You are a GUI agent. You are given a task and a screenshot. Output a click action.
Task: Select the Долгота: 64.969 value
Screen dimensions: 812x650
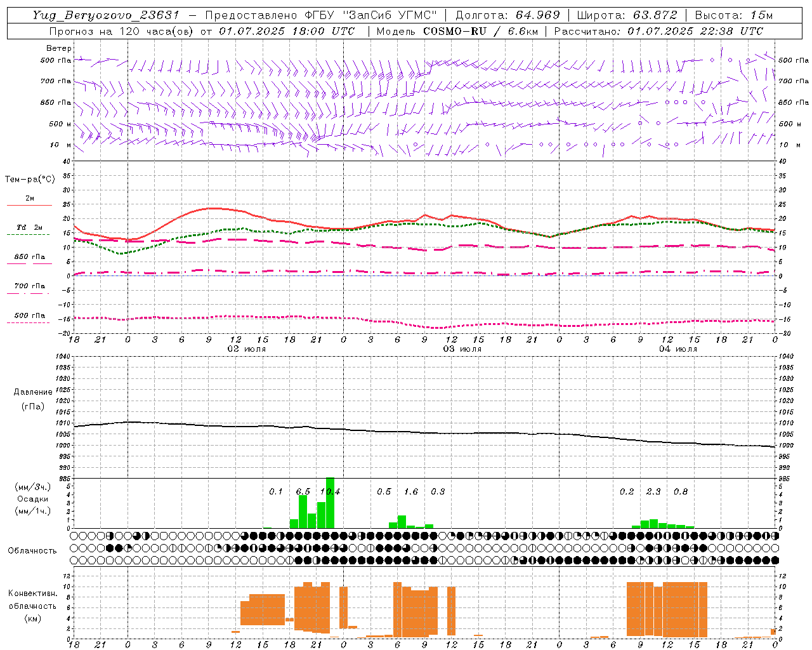507,15
